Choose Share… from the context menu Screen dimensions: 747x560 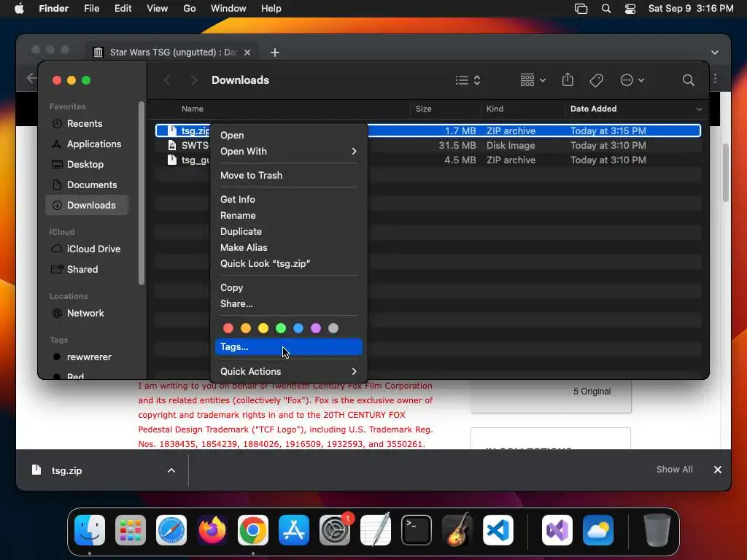click(x=288, y=304)
